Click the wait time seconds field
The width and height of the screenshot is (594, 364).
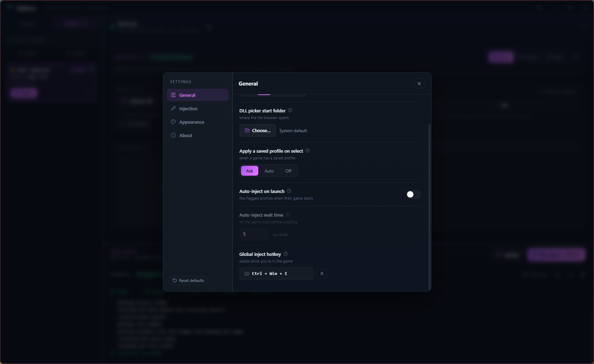(254, 234)
